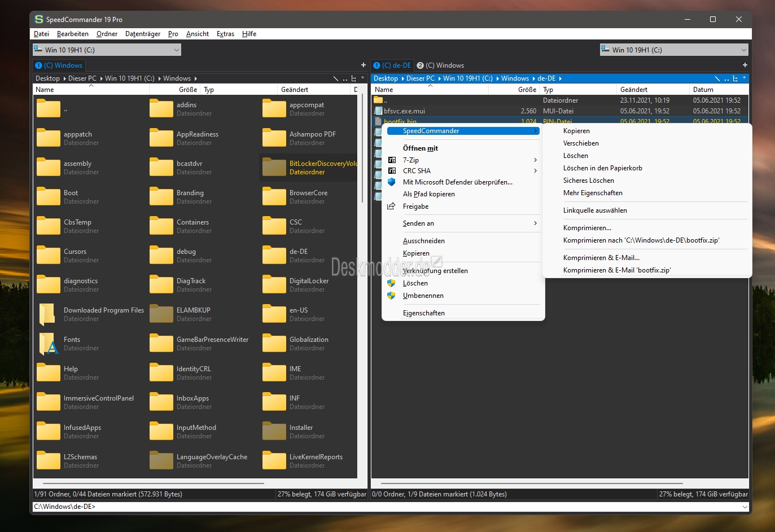Expand arrow after Dieser PC in left breadcrumb
This screenshot has height=532, width=775.
tap(101, 78)
